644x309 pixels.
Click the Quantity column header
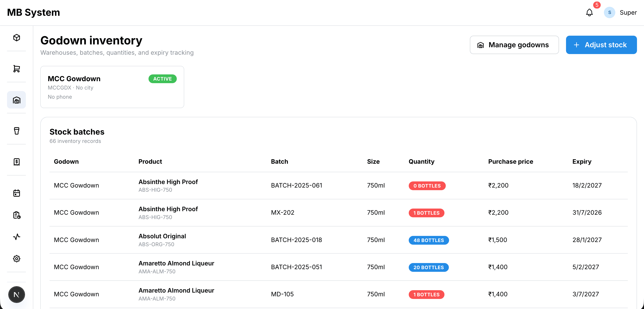pos(421,162)
